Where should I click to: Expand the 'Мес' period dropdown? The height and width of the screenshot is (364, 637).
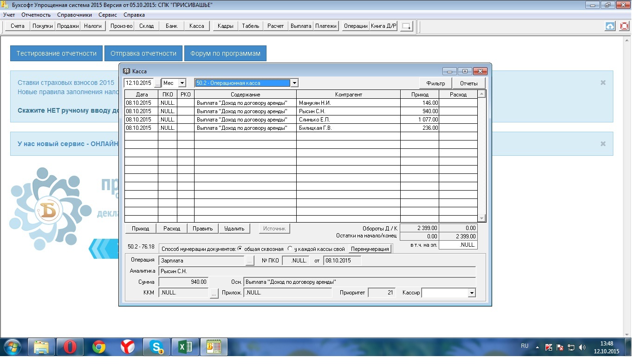[x=182, y=83]
